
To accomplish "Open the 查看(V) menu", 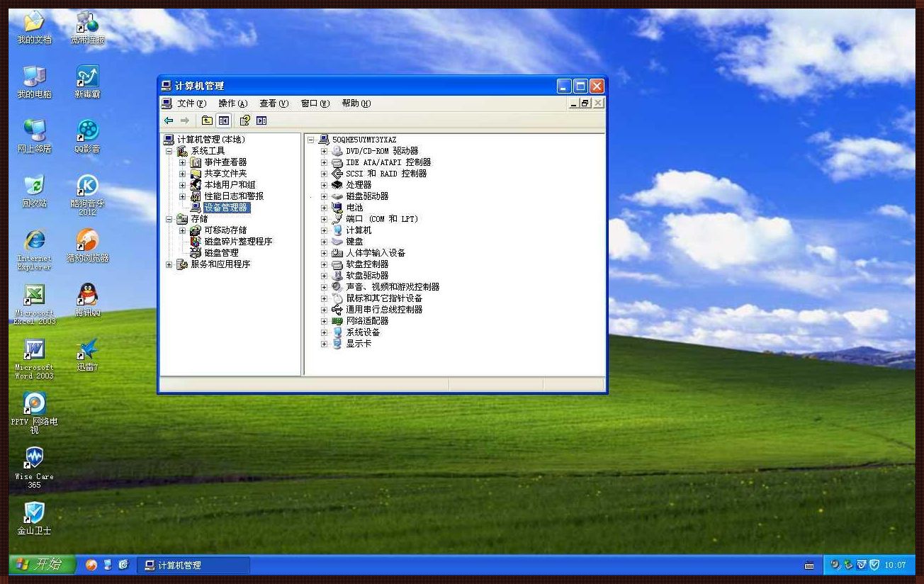I will point(274,103).
